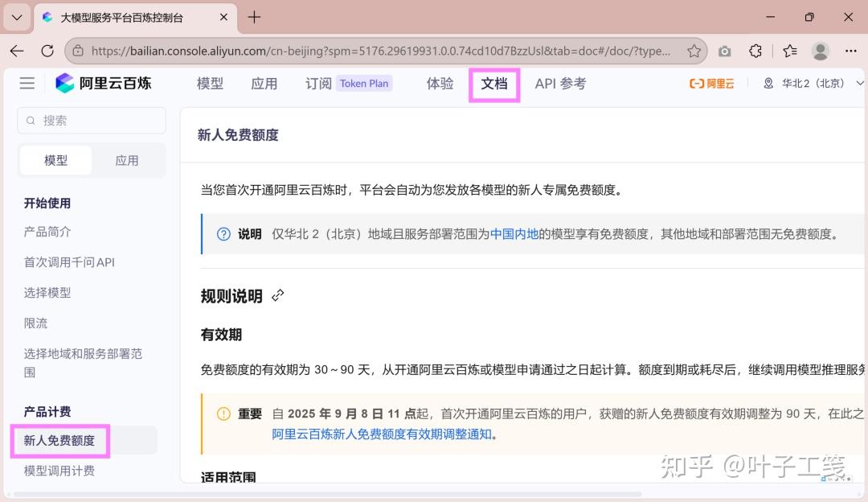Take a screenshot with camera icon
Image resolution: width=868 pixels, height=502 pixels.
pyautogui.click(x=725, y=51)
